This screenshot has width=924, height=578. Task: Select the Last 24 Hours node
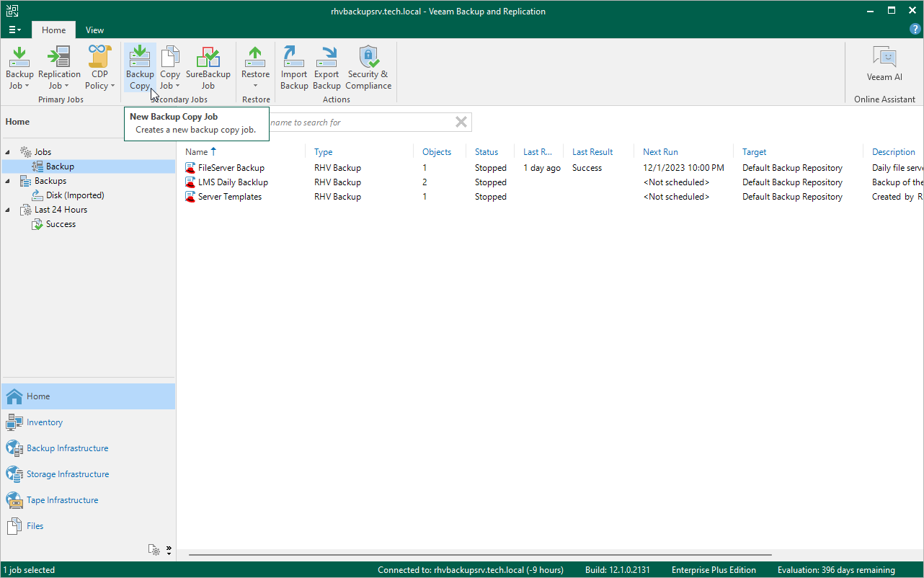point(61,210)
